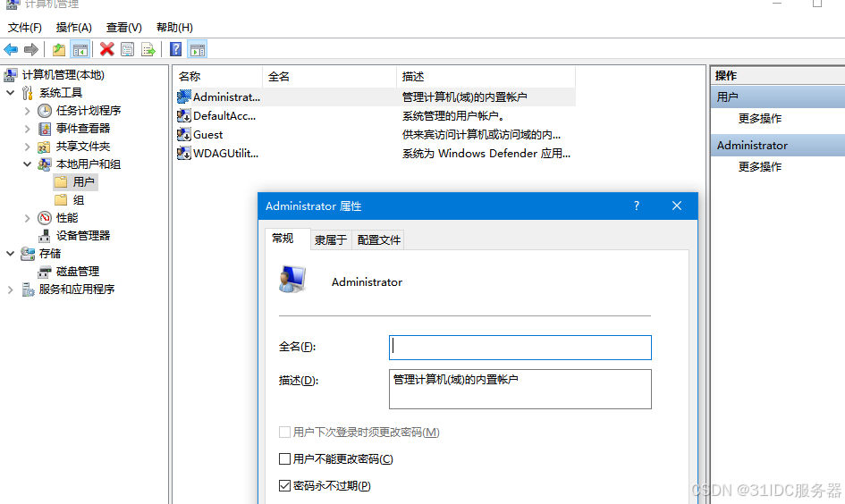Click the blue help question mark icon
The image size is (845, 504).
[175, 50]
